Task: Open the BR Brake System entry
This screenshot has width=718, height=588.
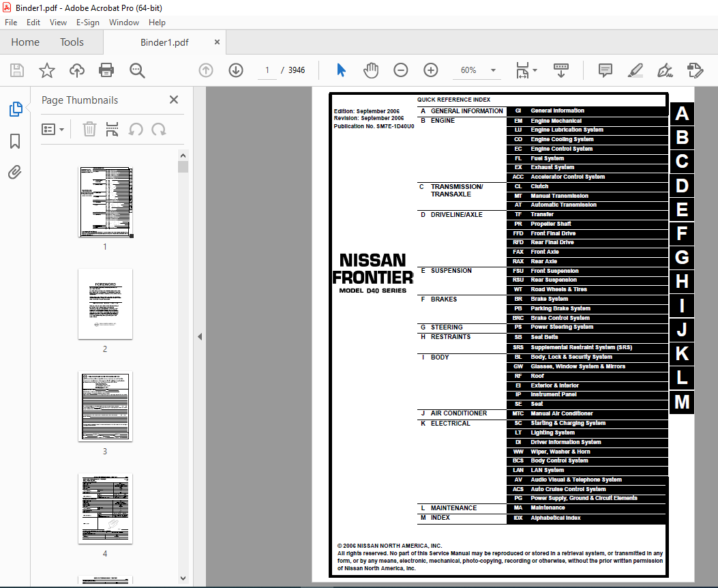Action: click(x=586, y=299)
